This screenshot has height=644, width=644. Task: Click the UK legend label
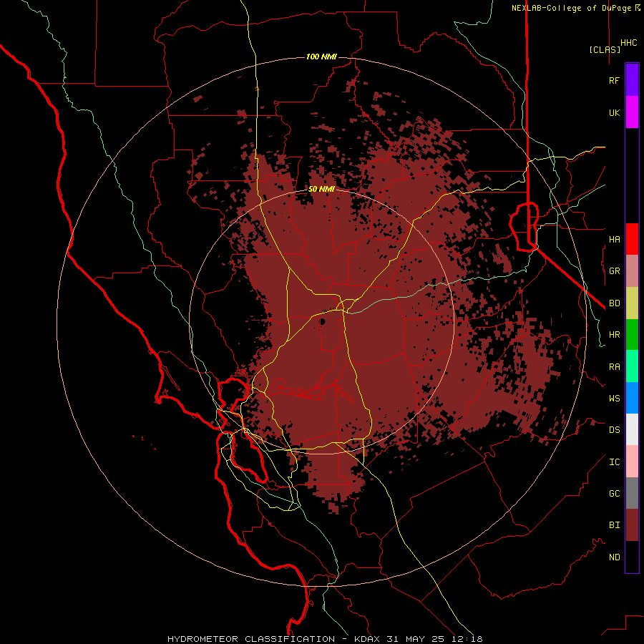coord(614,112)
